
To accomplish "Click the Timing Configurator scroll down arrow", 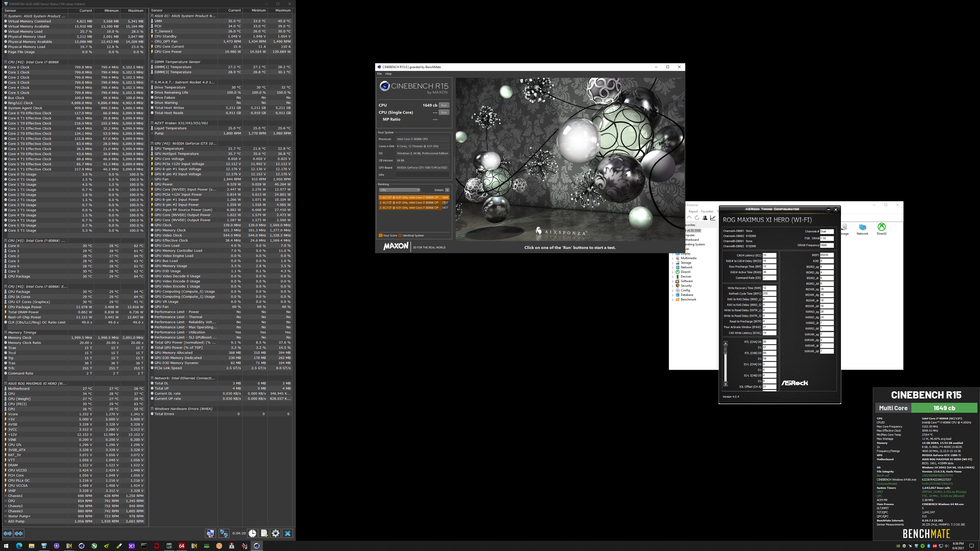I will tap(726, 384).
